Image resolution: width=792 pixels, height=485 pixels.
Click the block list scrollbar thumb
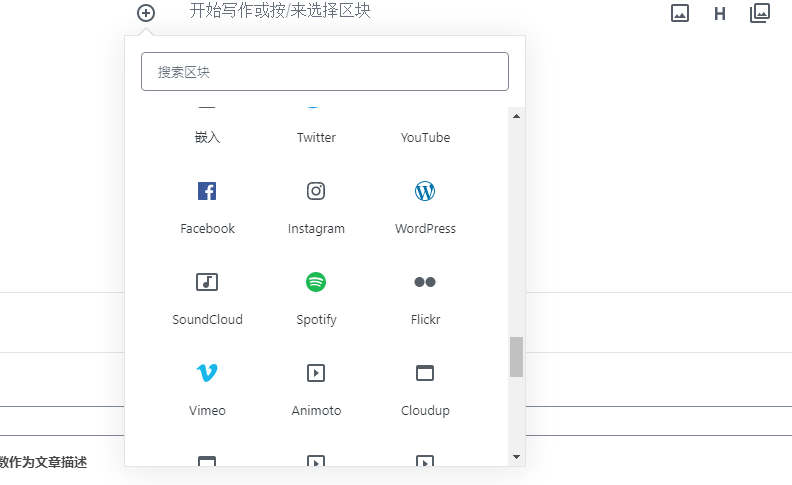(516, 357)
